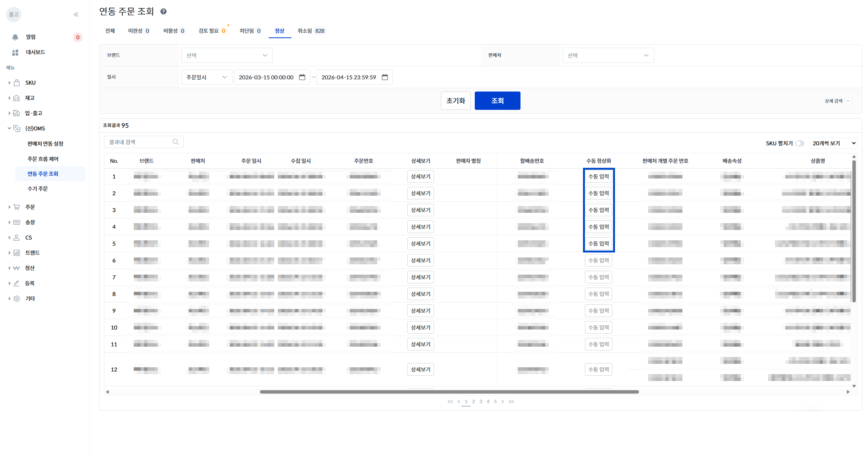The height and width of the screenshot is (455, 868).
Task: Open the end date calendar icon
Action: (385, 77)
